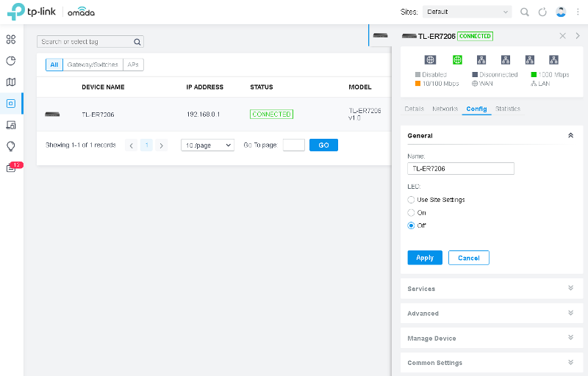The width and height of the screenshot is (588, 376).
Task: Open the Statistics pie chart sidebar icon
Action: (x=11, y=61)
